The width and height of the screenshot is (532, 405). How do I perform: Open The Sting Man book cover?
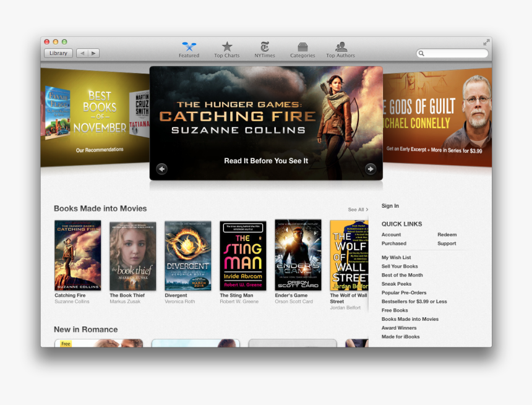pos(243,256)
